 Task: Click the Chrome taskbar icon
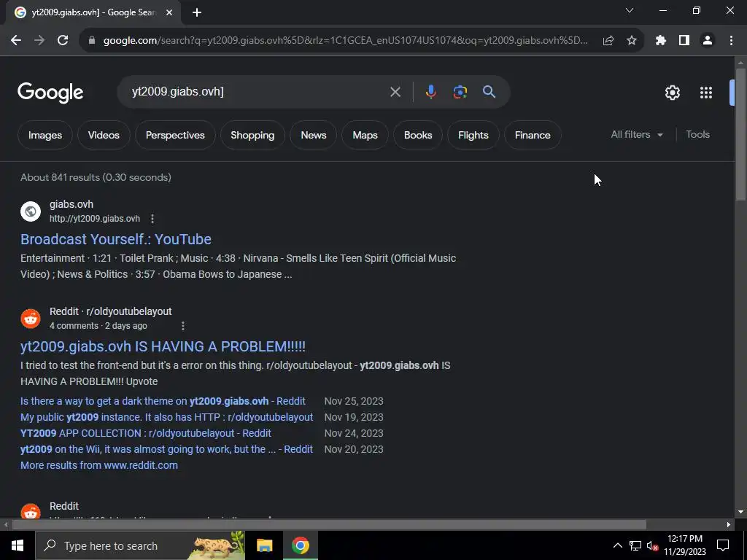300,545
